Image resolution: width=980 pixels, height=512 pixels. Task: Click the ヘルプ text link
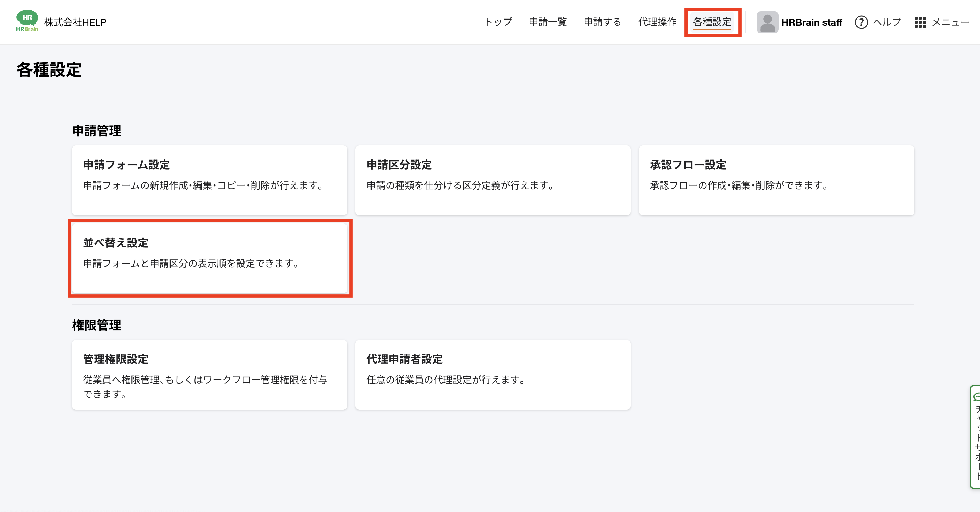coord(887,22)
